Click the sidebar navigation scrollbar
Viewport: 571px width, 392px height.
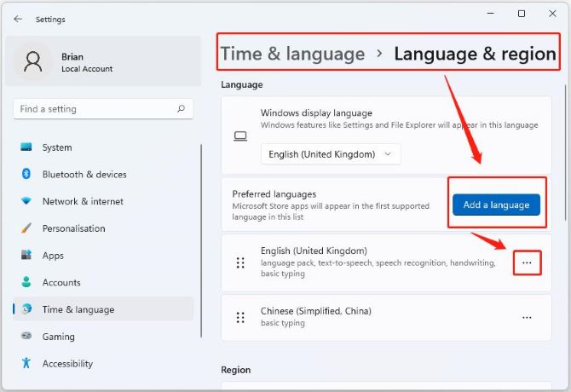[201, 241]
